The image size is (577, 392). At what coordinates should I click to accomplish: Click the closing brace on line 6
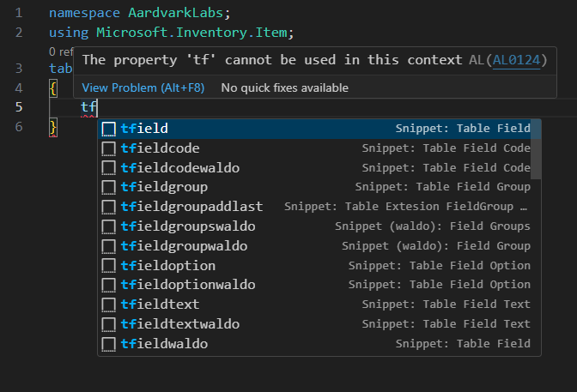click(52, 127)
